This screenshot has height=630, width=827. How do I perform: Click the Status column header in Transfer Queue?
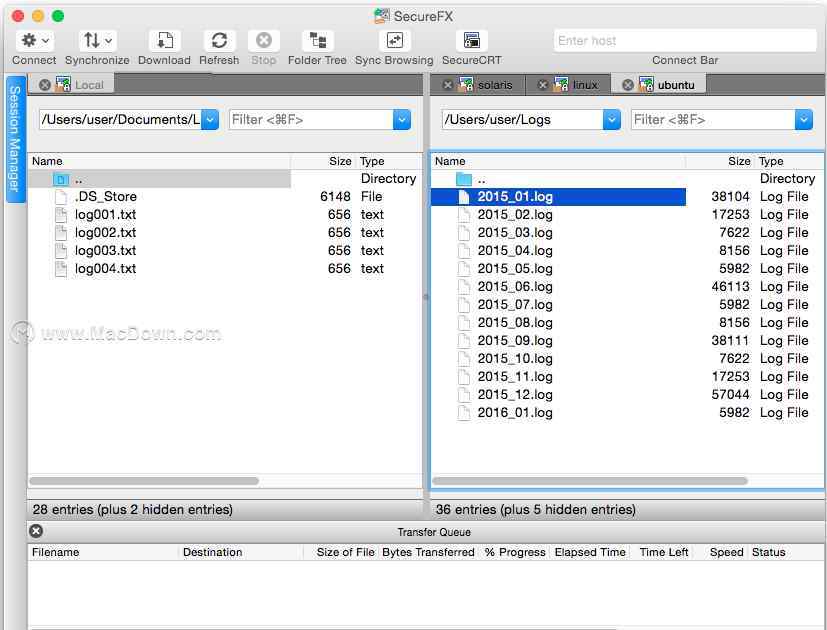point(786,552)
